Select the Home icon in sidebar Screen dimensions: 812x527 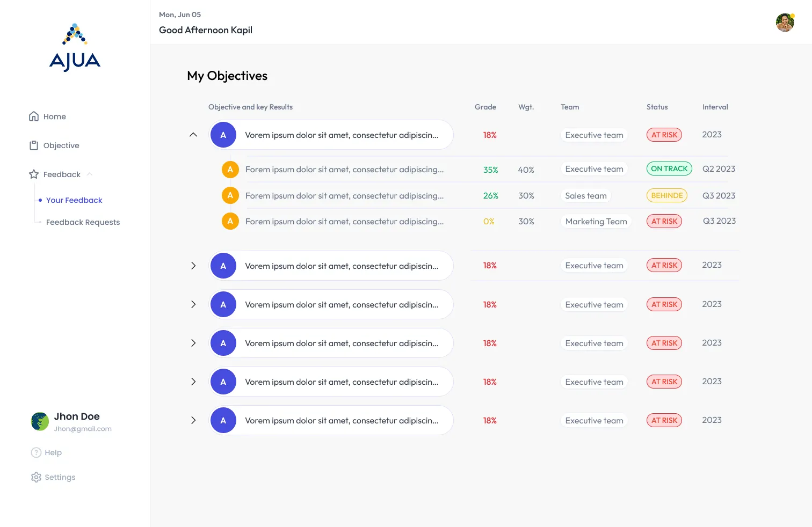click(x=33, y=116)
